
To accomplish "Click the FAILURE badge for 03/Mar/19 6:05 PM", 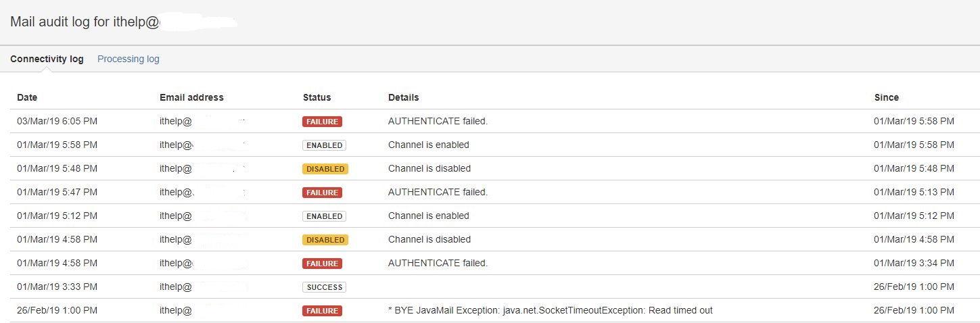I will pos(322,122).
